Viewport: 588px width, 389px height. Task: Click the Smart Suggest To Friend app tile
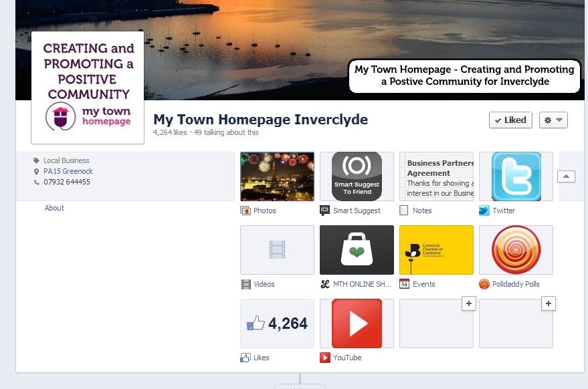pos(357,176)
